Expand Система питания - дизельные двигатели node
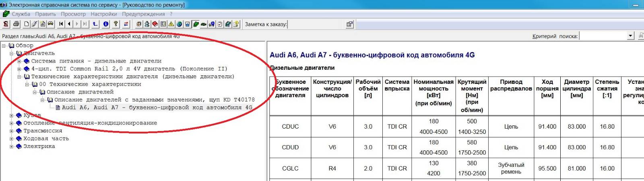The width and height of the screenshot is (644, 181). pyautogui.click(x=19, y=61)
